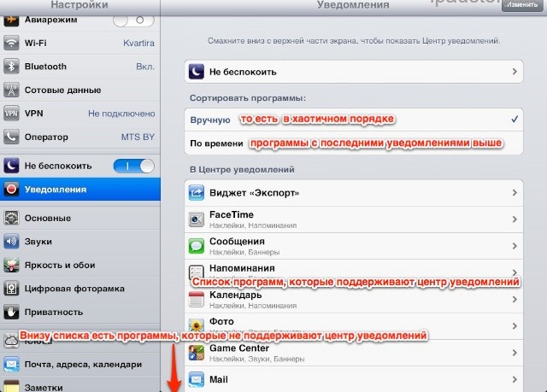
Task: Tap the Сообщения label text
Action: coord(237,242)
